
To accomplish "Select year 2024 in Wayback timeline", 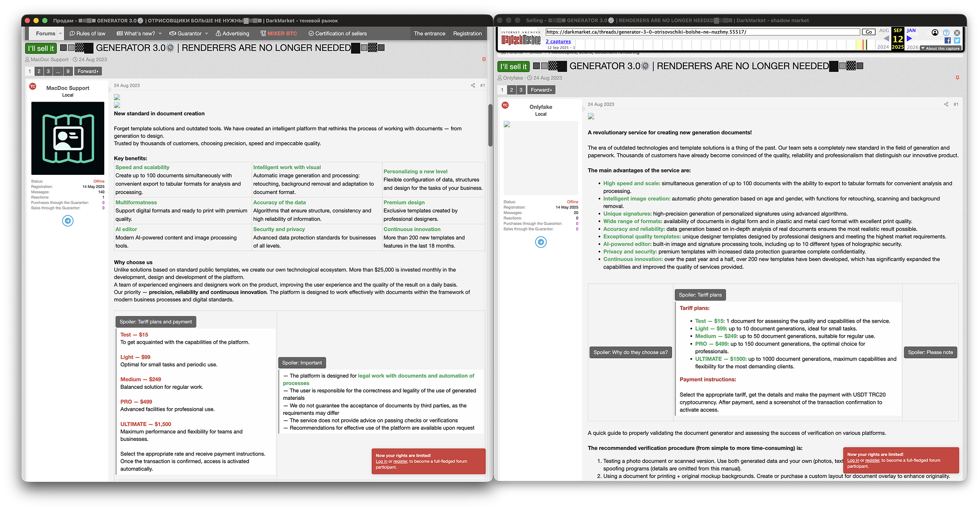I will [x=883, y=47].
